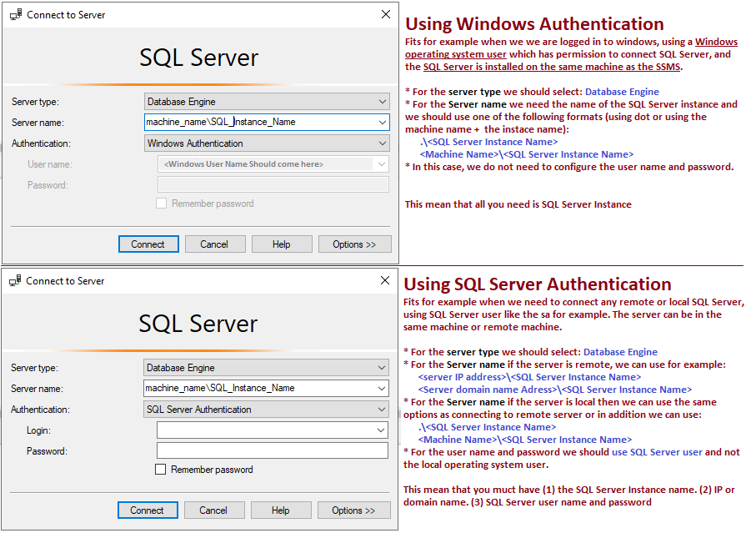The height and width of the screenshot is (533, 756).
Task: Toggle Remember password checkbox in top dialog
Action: pyautogui.click(x=162, y=203)
